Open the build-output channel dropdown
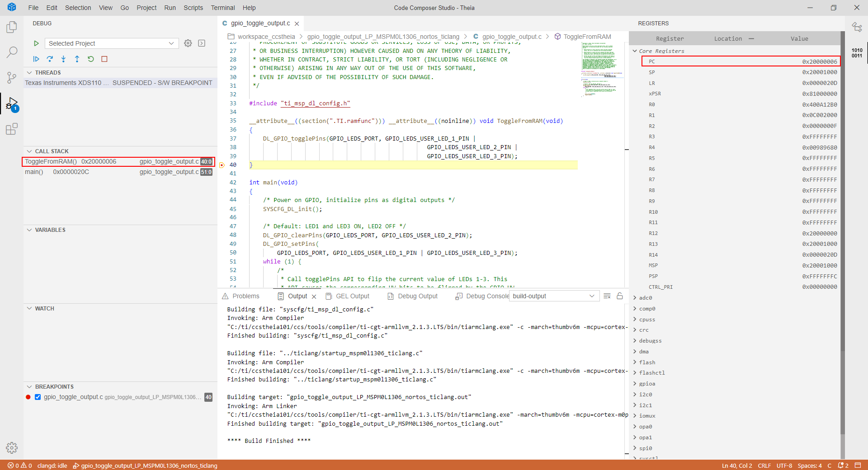Image resolution: width=868 pixels, height=470 pixels. [x=553, y=296]
